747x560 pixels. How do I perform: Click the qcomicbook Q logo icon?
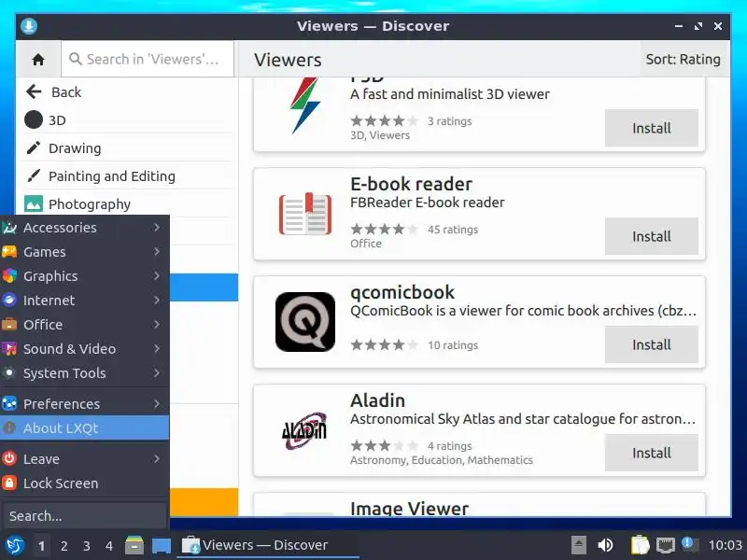(x=305, y=322)
